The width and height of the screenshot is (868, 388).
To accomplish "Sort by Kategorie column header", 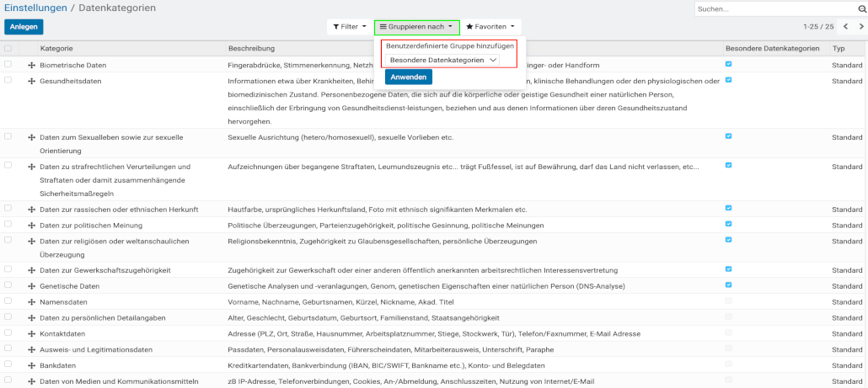I will coord(56,49).
